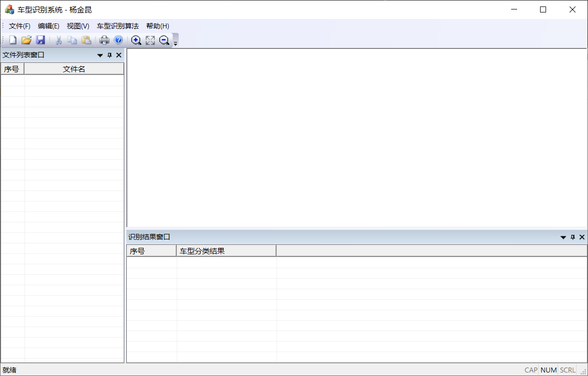Click the 文件名 column header
This screenshot has width=588, height=376.
(74, 69)
